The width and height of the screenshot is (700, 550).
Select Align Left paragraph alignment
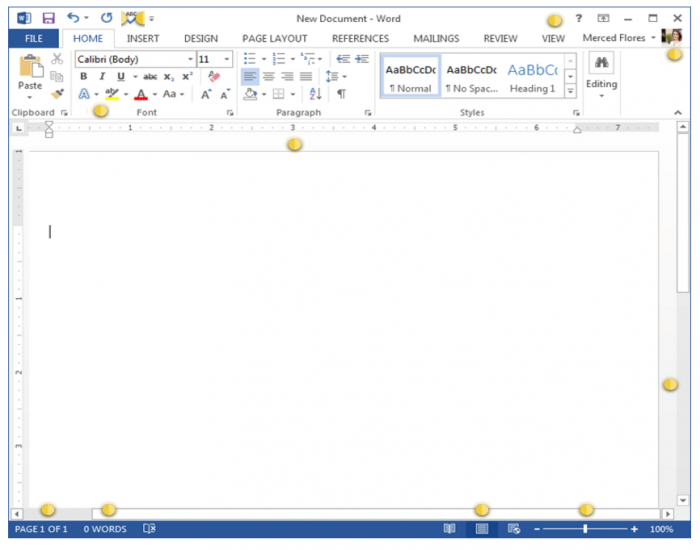250,76
